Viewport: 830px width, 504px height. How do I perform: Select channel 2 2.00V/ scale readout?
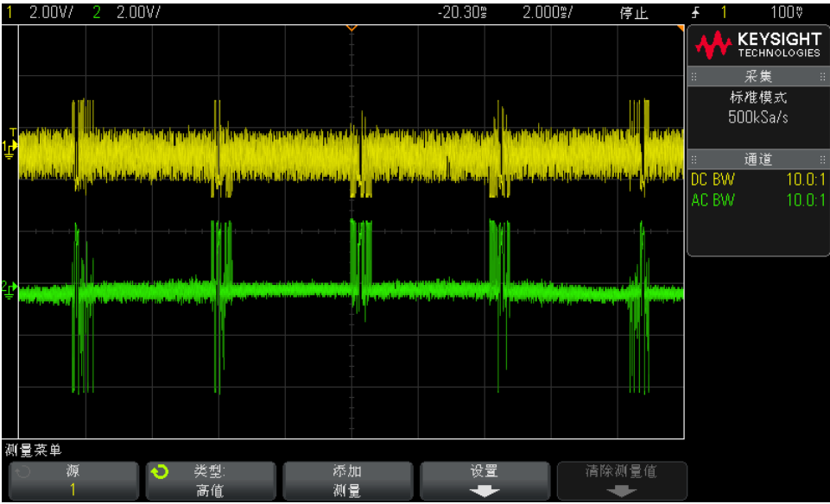coord(138,12)
